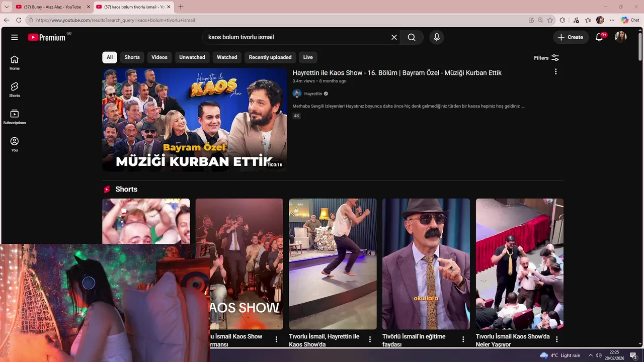Viewport: 644px width, 362px height.
Task: Open the Favorites list icon
Action: tap(588, 20)
